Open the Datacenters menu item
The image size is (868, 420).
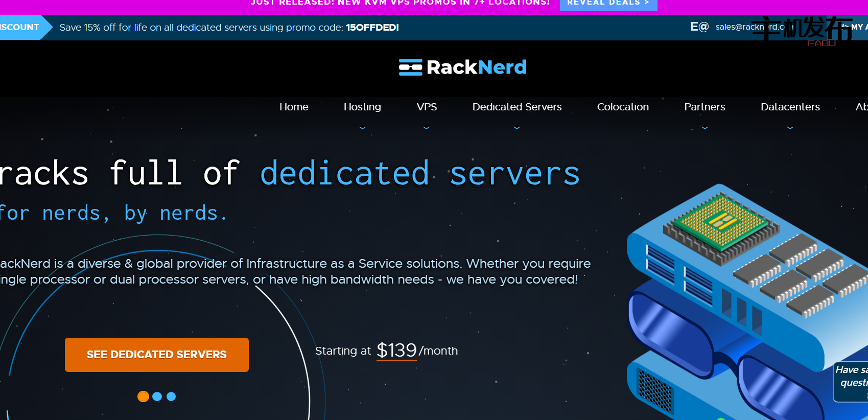tap(790, 107)
